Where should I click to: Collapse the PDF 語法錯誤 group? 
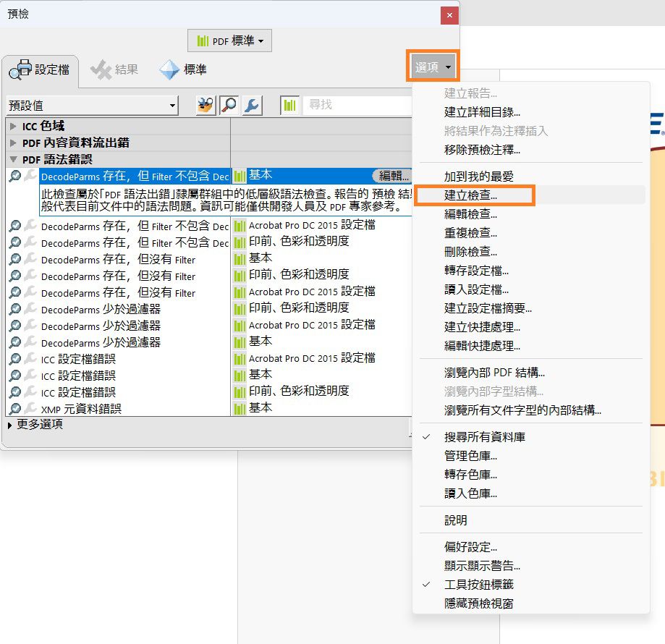click(x=13, y=159)
